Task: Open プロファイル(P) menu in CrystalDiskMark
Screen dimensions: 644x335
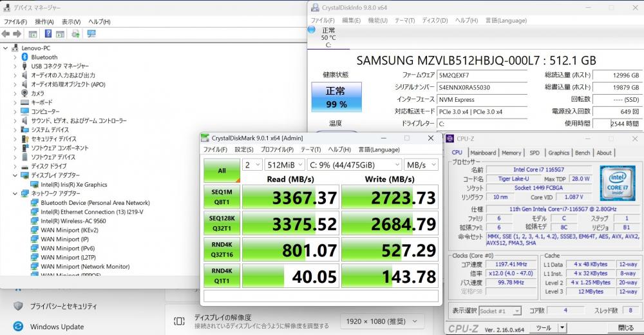Action: click(277, 149)
